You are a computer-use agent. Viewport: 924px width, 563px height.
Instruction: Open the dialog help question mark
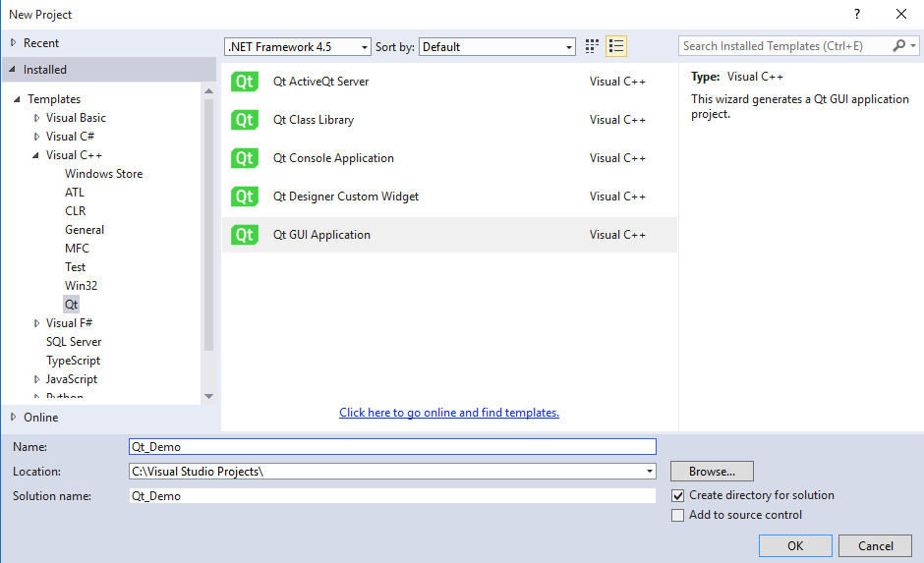(857, 14)
